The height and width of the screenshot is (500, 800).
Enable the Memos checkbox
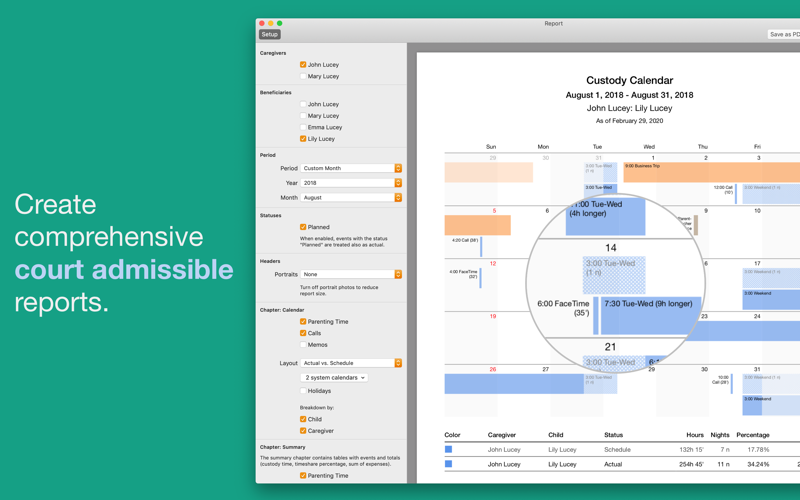coord(303,345)
